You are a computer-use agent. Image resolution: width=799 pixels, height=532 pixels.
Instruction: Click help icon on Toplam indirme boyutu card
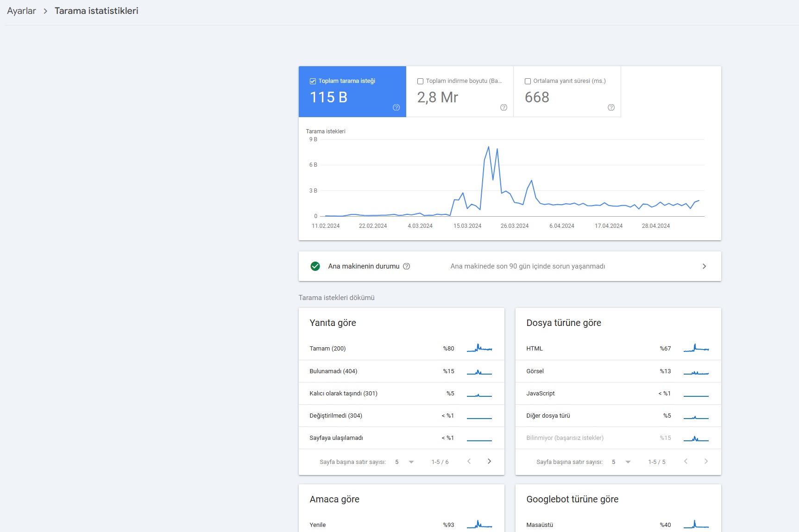pyautogui.click(x=503, y=107)
